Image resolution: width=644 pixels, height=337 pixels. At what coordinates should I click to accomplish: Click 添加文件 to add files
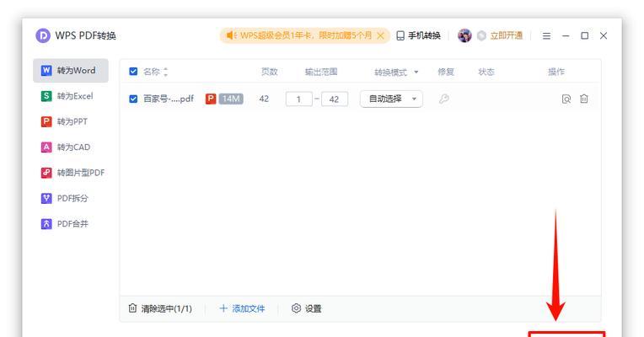[x=242, y=308]
